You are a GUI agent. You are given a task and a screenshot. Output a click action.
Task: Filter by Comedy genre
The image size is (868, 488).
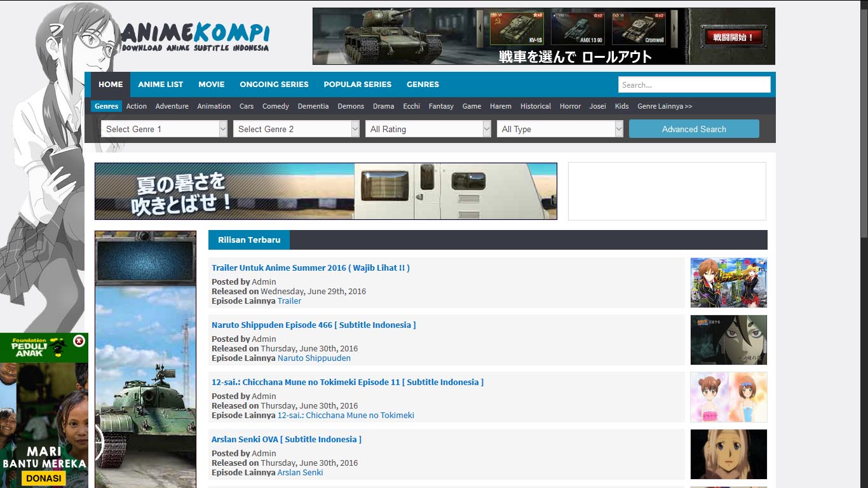(276, 106)
